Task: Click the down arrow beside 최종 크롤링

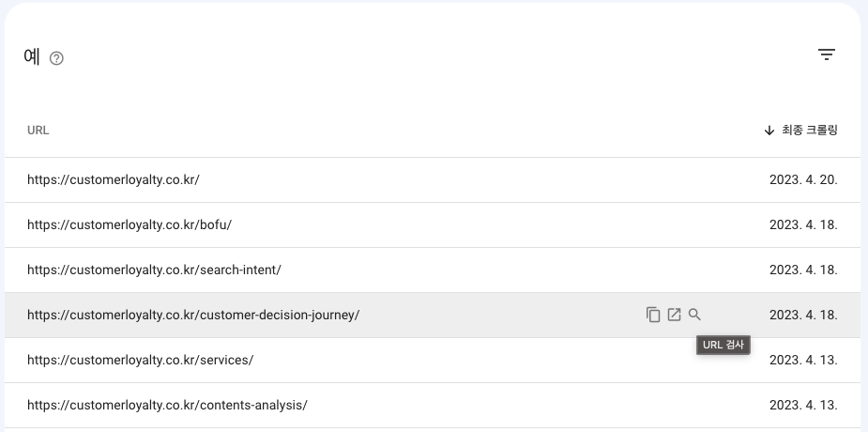Action: tap(769, 131)
